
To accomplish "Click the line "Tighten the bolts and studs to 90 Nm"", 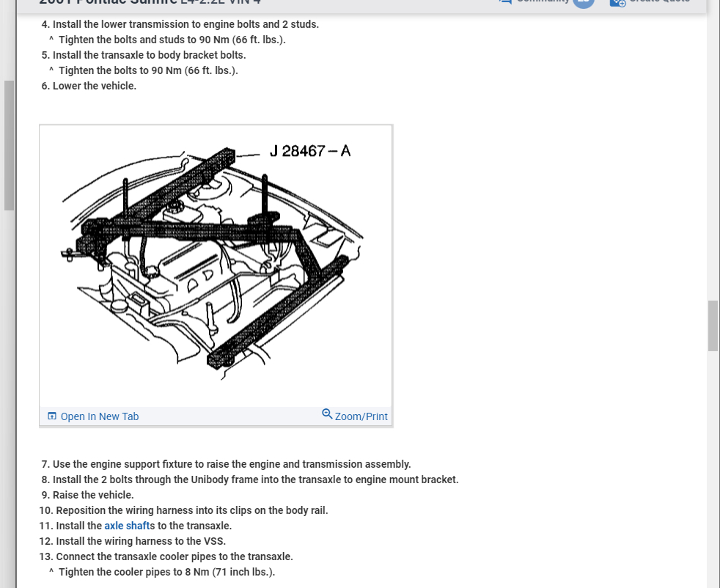I will coord(168,40).
